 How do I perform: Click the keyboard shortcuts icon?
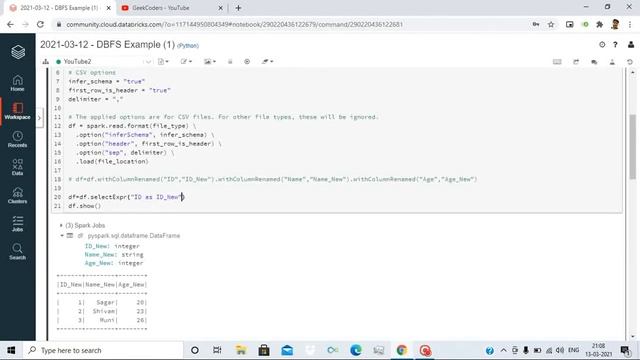pyautogui.click(x=557, y=62)
